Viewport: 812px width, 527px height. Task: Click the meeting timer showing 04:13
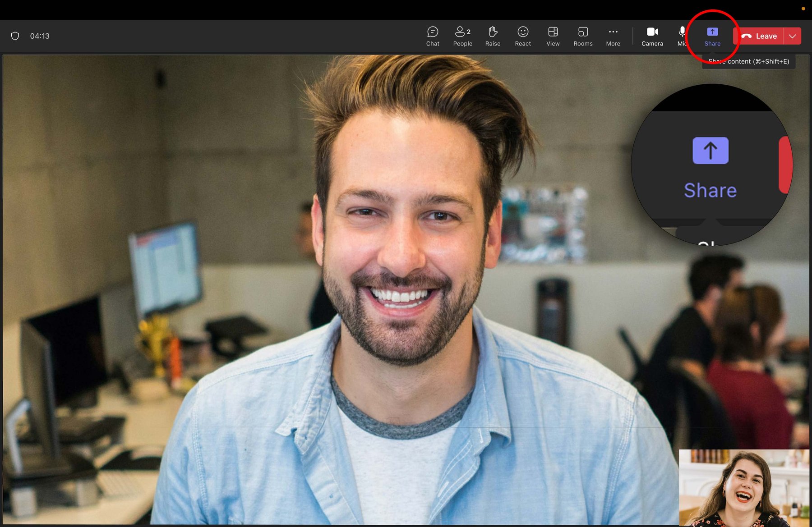pos(40,36)
